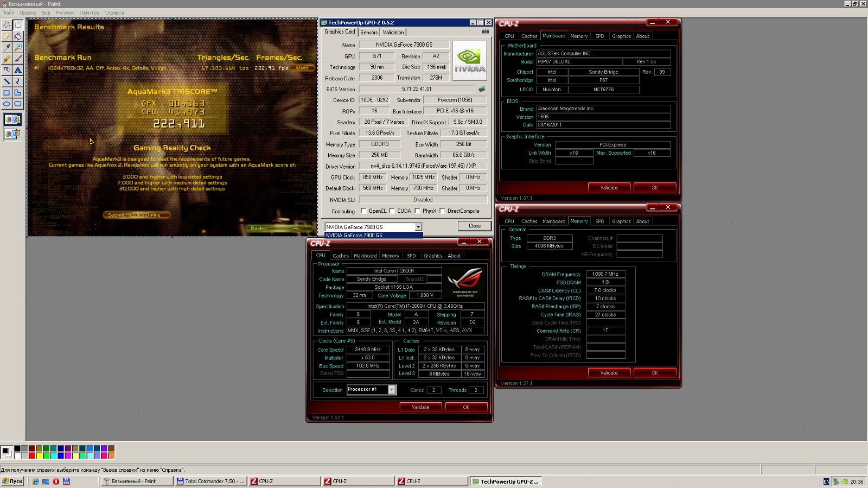
Task: Click OK in the CPU-Z Mainboard window
Action: 655,188
